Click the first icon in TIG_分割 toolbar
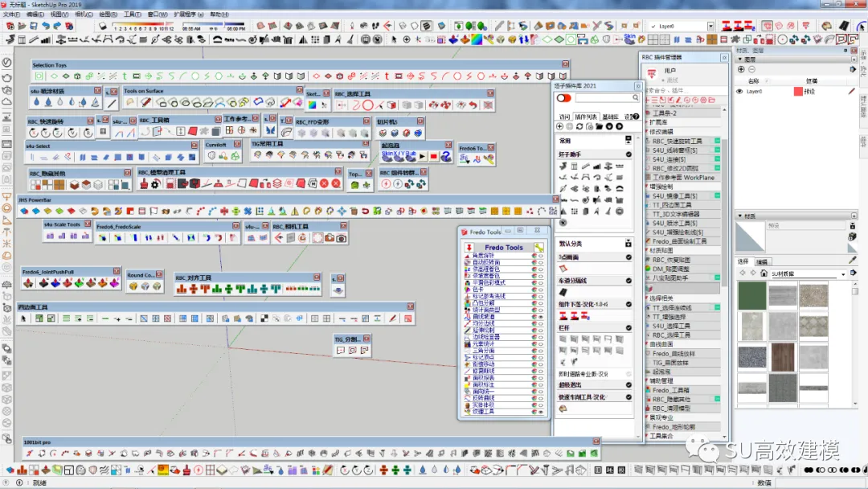Screen dimensions: 868x489 (341, 350)
